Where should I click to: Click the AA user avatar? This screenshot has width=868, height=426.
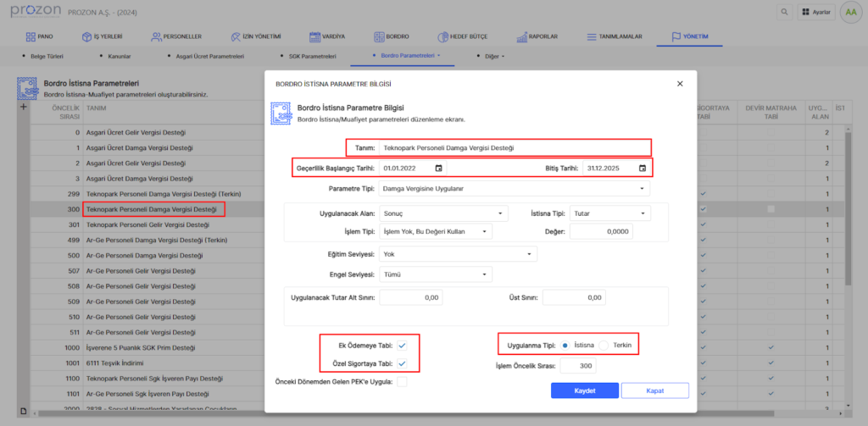849,12
